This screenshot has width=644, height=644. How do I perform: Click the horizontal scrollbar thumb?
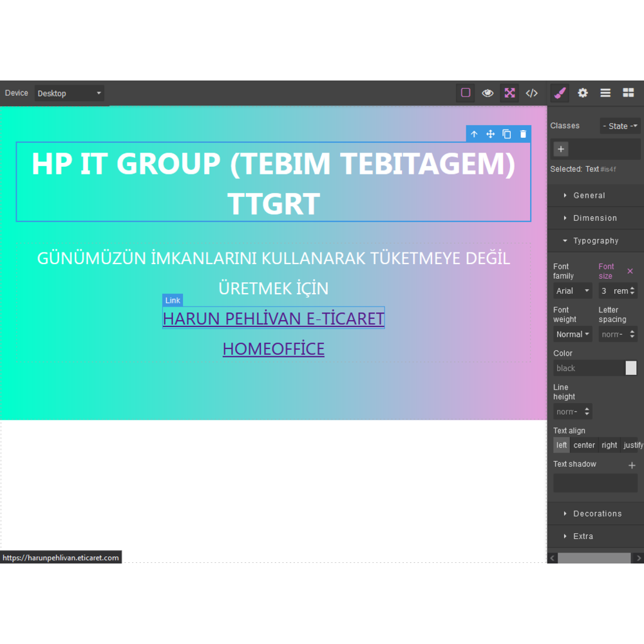[594, 558]
